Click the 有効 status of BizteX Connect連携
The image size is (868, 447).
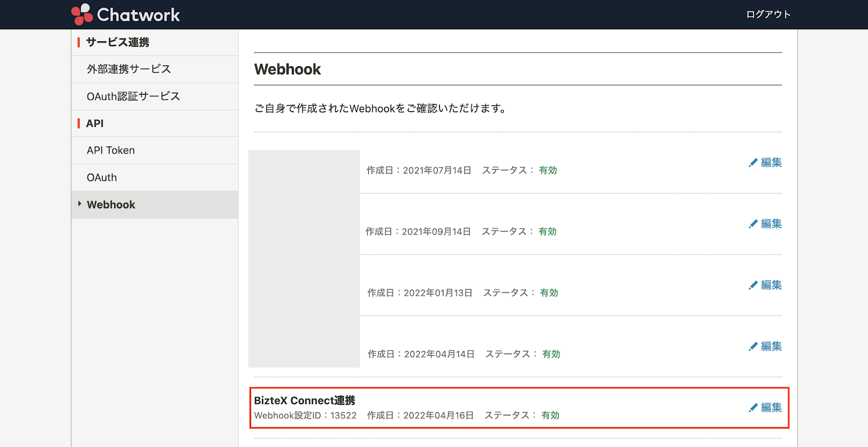(550, 416)
